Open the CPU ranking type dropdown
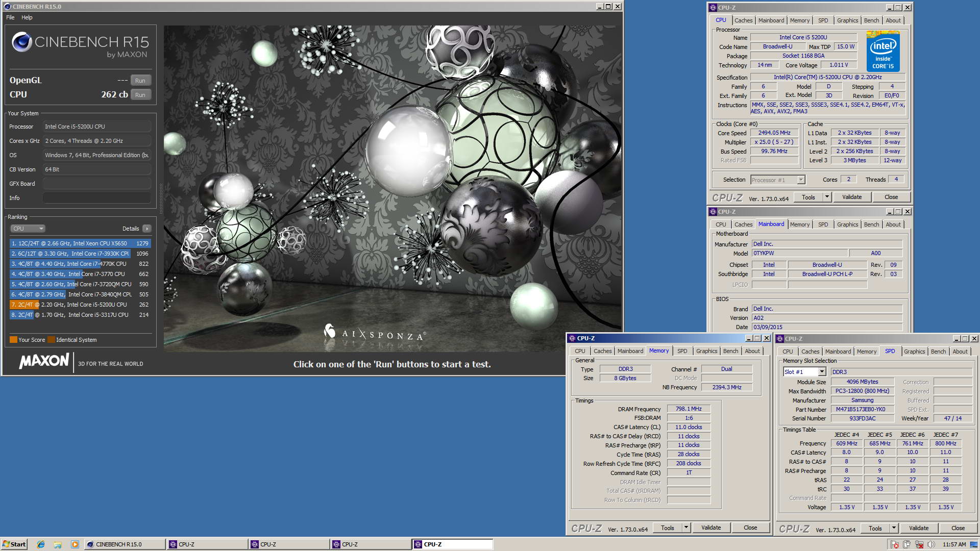 click(28, 229)
